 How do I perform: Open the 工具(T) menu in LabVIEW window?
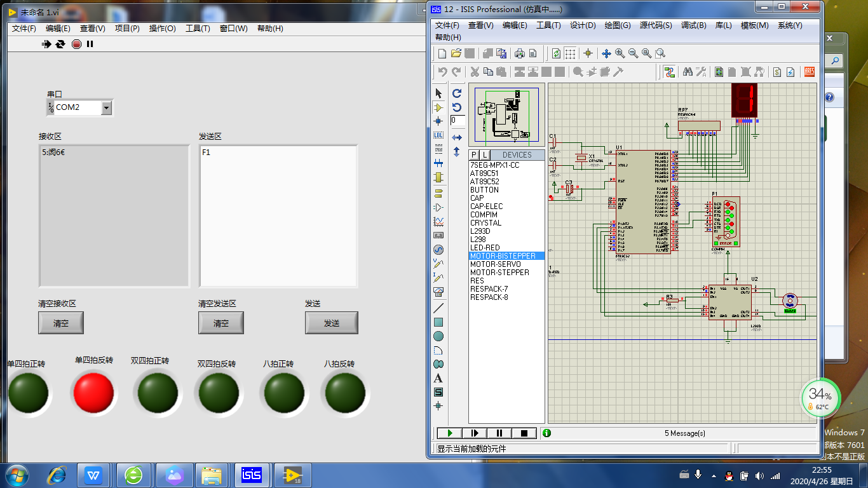198,29
